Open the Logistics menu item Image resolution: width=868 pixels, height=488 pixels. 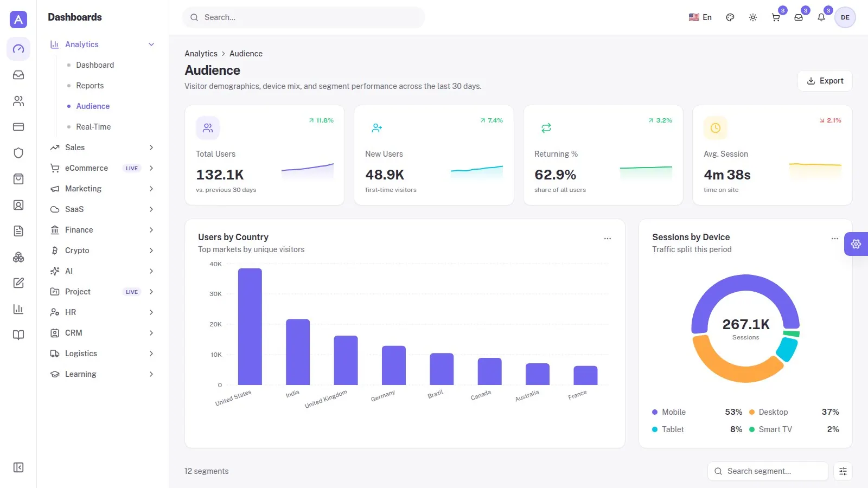(x=102, y=354)
